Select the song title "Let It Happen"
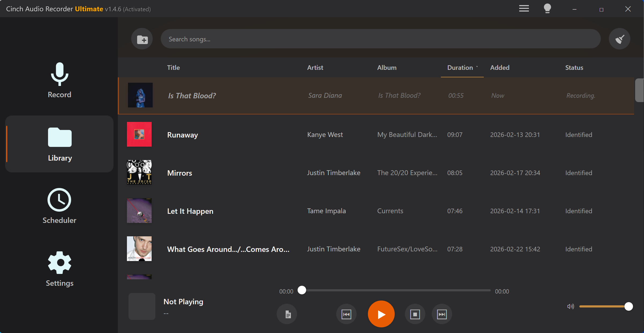 click(190, 211)
